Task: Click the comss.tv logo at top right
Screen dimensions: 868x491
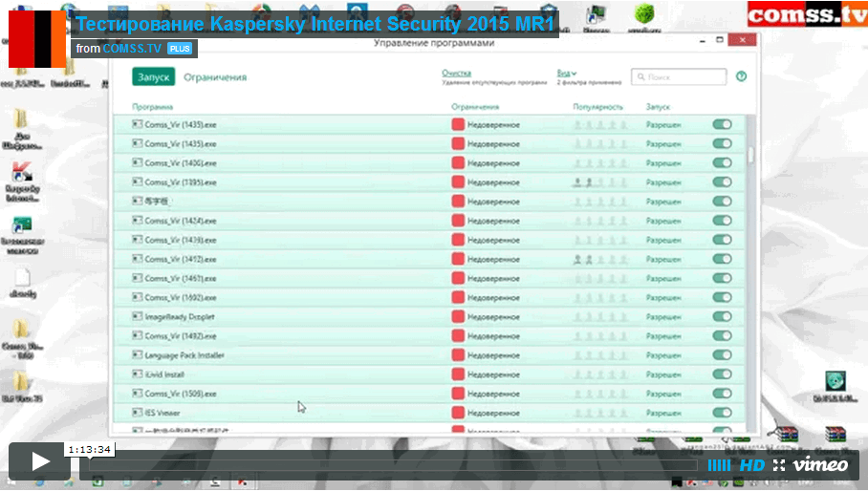Action: click(808, 14)
